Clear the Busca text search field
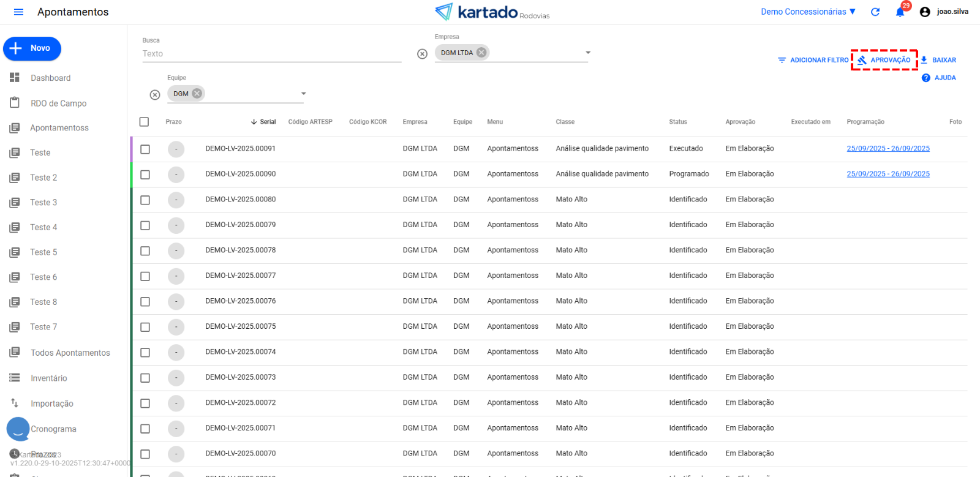This screenshot has height=477, width=980. click(422, 54)
